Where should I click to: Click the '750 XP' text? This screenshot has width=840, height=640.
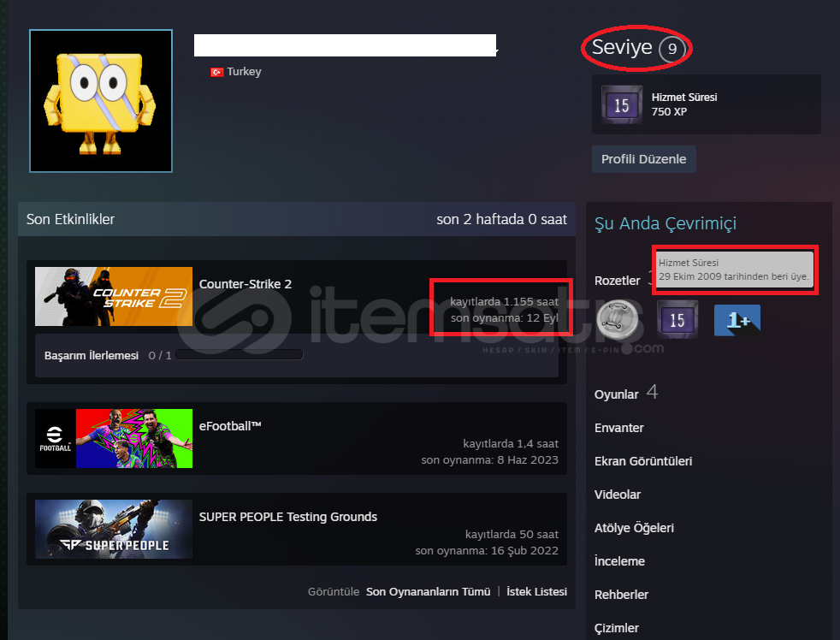click(669, 112)
